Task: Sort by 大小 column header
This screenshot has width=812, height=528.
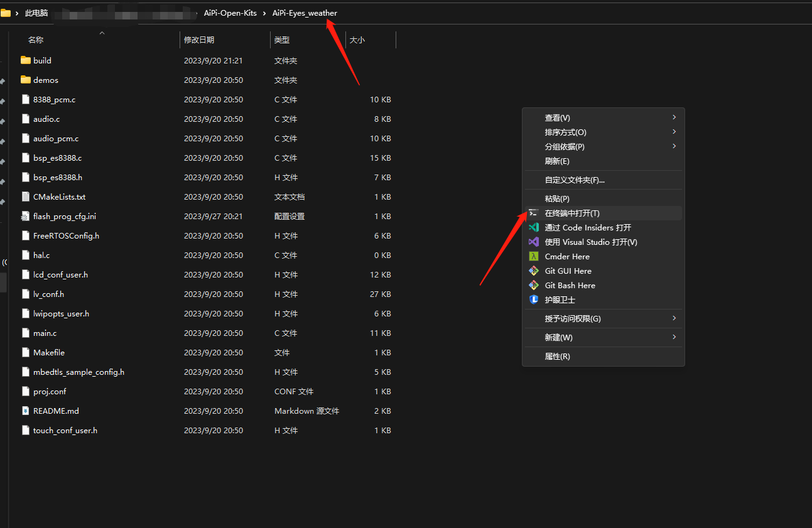Action: point(357,40)
